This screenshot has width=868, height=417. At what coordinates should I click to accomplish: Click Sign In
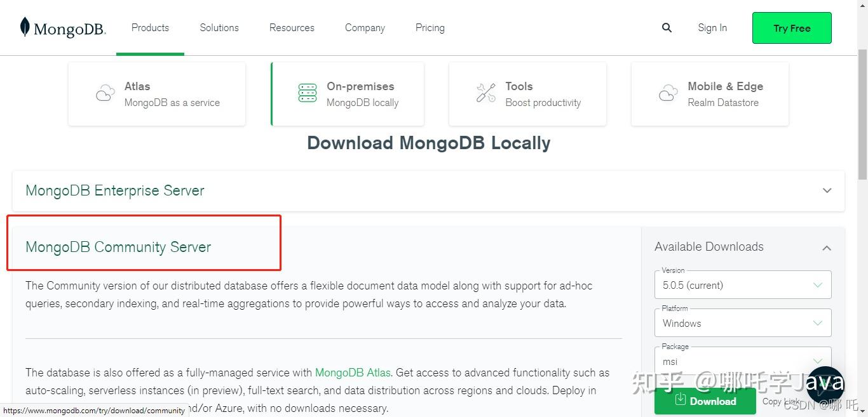point(712,27)
